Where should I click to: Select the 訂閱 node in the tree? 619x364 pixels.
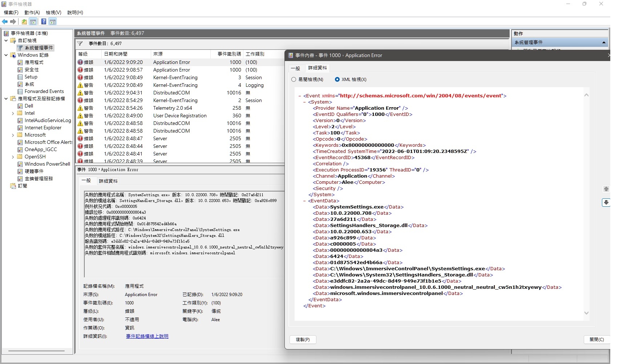pyautogui.click(x=23, y=186)
